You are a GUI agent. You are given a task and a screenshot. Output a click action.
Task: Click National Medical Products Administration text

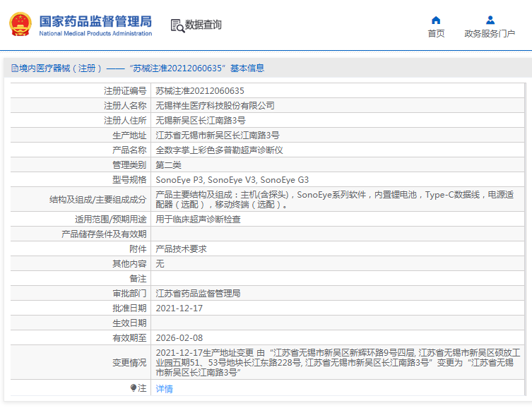pos(95,34)
